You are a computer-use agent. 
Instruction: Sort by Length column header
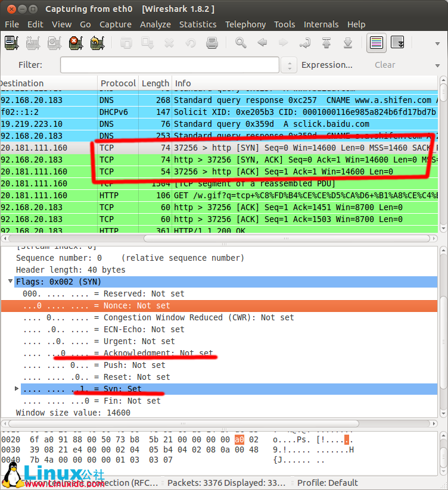coord(155,83)
